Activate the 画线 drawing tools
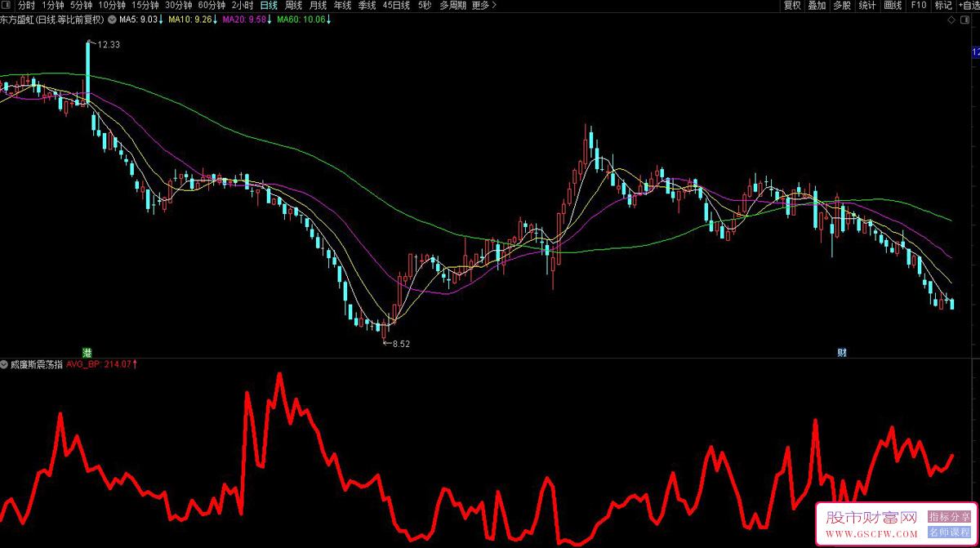This screenshot has width=980, height=548. pyautogui.click(x=893, y=5)
